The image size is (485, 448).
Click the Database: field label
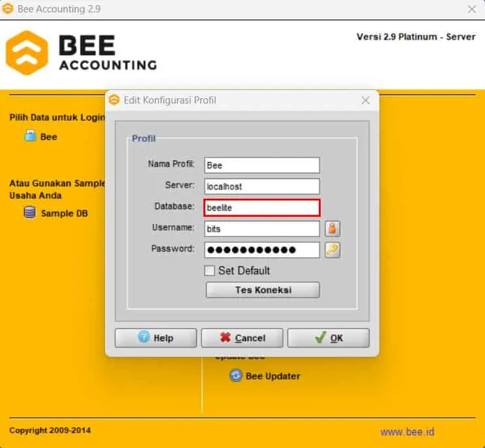point(175,206)
